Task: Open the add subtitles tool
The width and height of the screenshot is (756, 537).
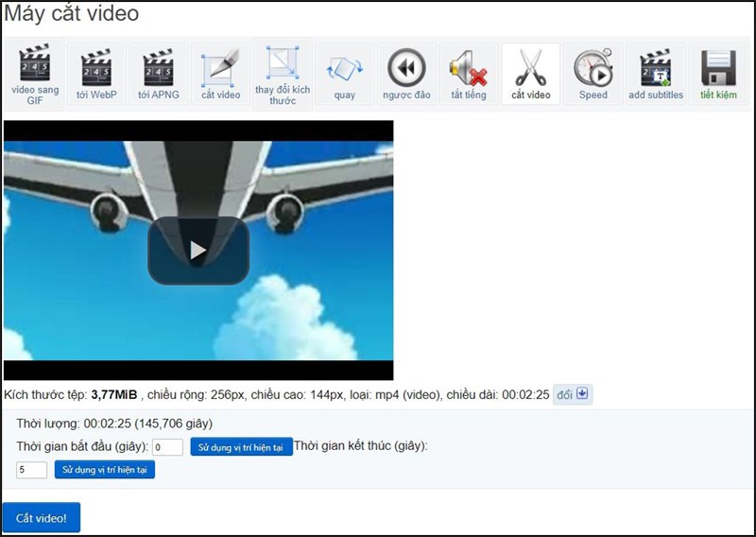Action: 656,74
